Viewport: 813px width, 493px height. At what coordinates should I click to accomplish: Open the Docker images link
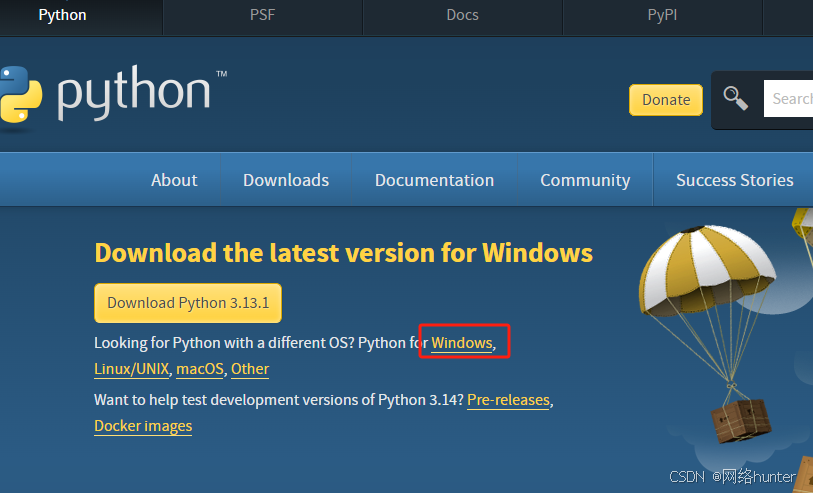point(143,426)
